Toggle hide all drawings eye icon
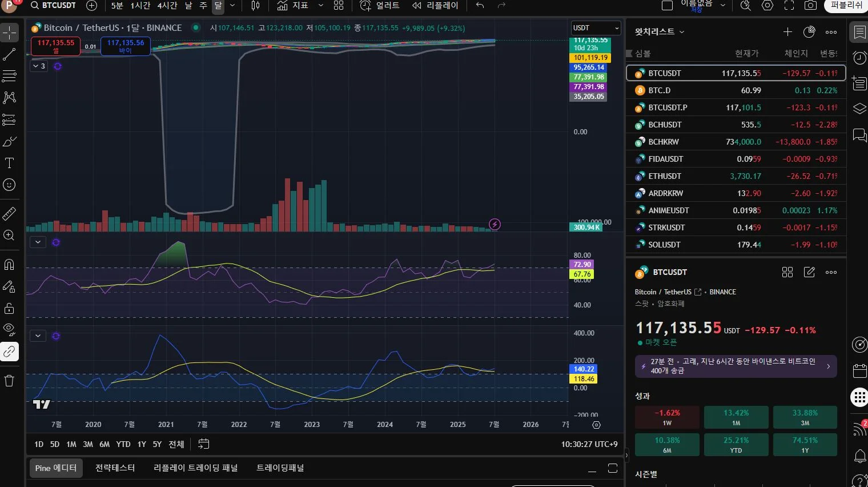Viewport: 868px width, 487px height. [x=10, y=330]
